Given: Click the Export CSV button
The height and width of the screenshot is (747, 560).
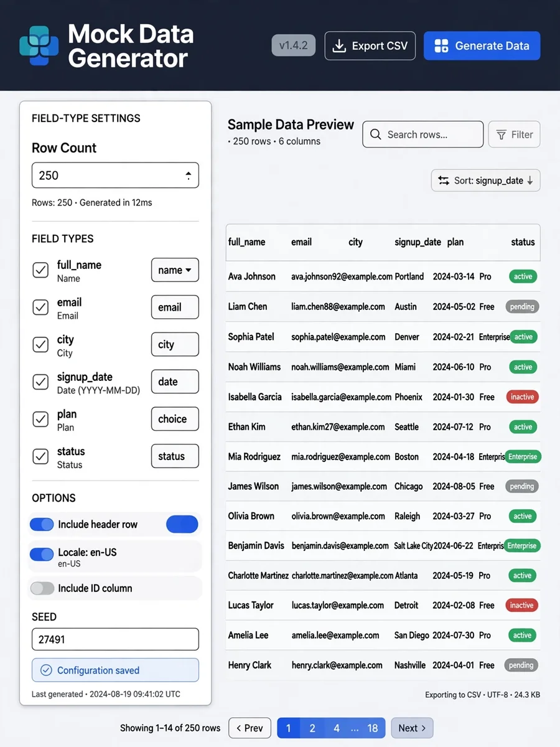Looking at the screenshot, I should pyautogui.click(x=370, y=46).
